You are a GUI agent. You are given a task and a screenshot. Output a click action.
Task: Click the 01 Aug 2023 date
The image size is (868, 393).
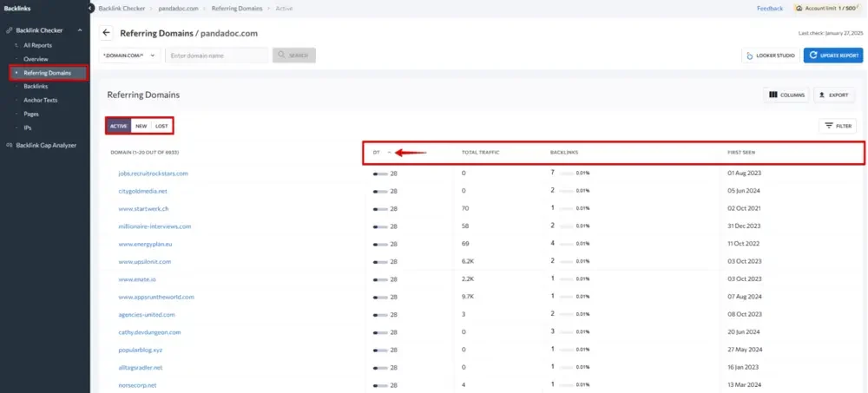tap(744, 174)
